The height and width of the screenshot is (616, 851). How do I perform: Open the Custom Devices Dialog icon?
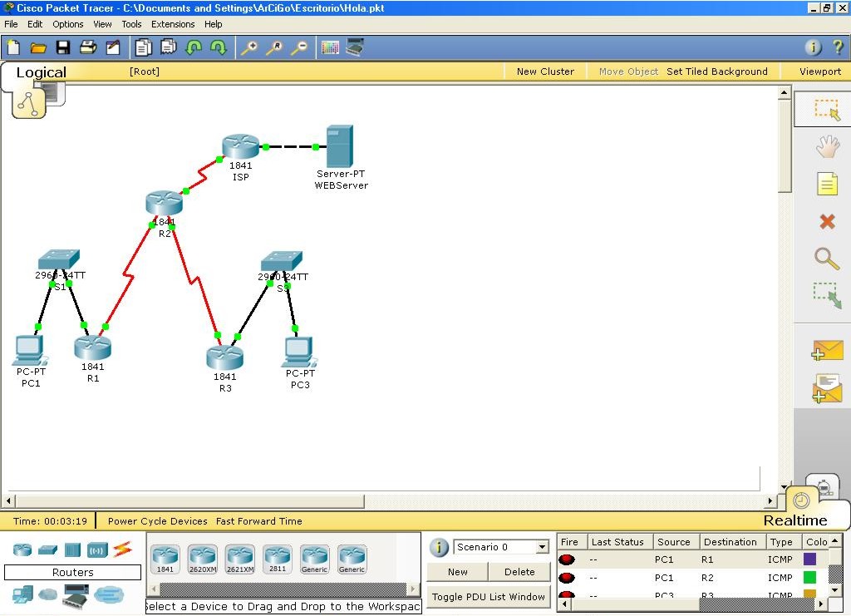pyautogui.click(x=355, y=47)
